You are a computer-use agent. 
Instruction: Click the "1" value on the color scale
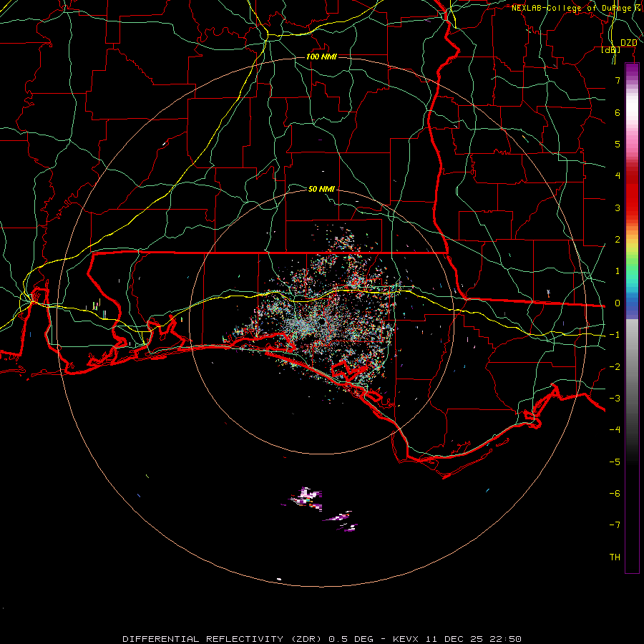[618, 271]
